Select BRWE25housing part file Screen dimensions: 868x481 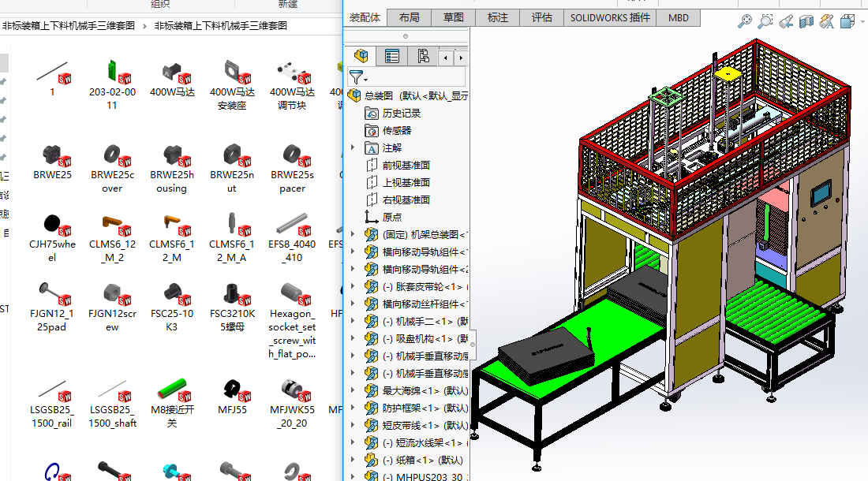(172, 168)
